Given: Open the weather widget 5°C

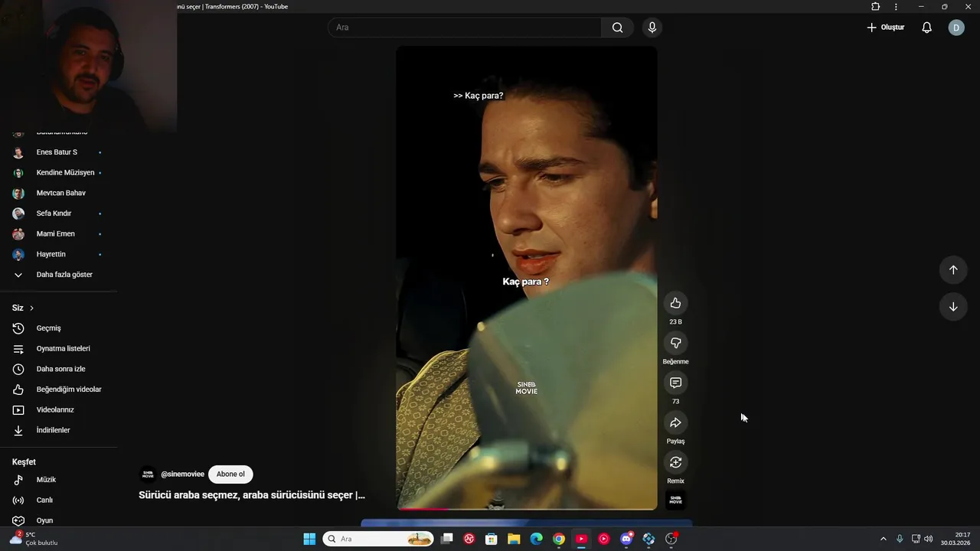Looking at the screenshot, I should click(33, 539).
